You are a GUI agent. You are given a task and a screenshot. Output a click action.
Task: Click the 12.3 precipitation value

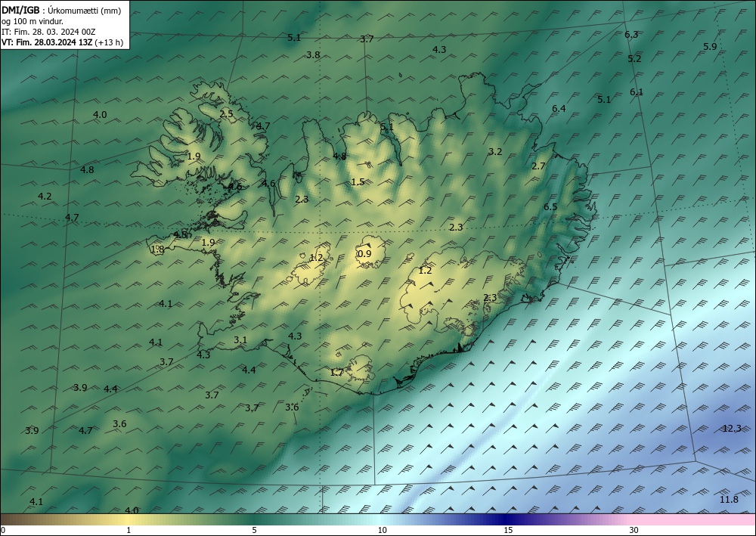point(732,429)
